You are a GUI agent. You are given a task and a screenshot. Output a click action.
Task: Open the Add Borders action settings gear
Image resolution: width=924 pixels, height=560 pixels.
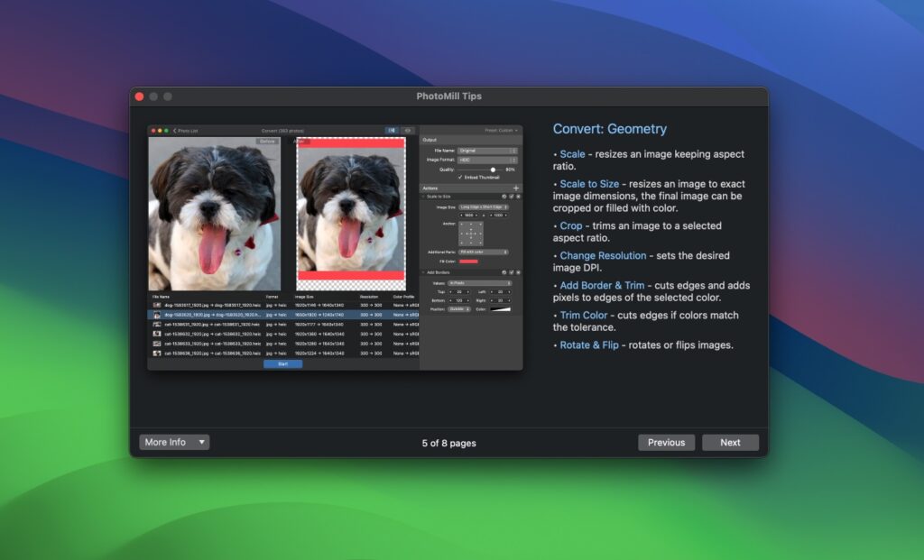(505, 271)
